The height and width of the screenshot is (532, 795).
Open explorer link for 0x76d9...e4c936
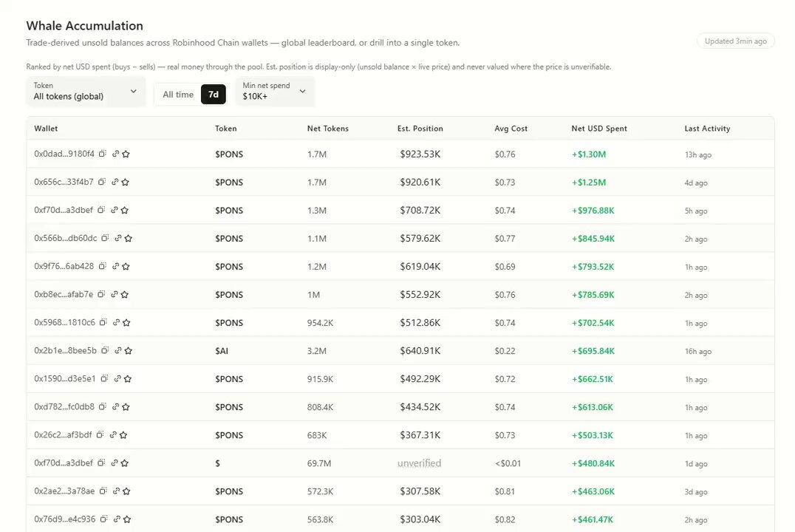(x=117, y=519)
